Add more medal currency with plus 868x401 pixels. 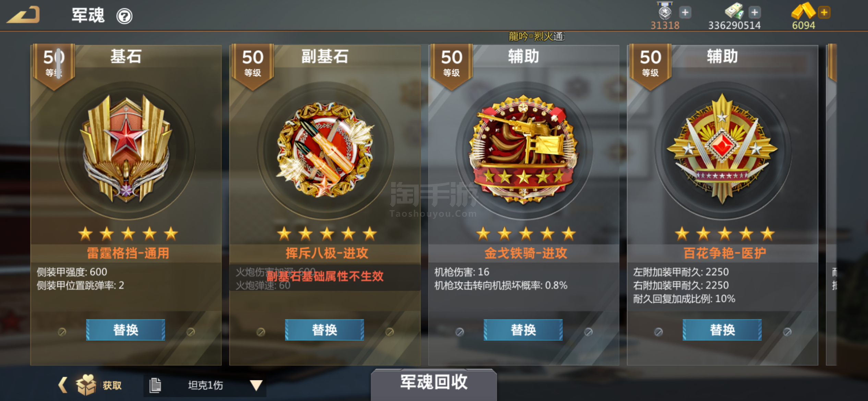pyautogui.click(x=685, y=13)
